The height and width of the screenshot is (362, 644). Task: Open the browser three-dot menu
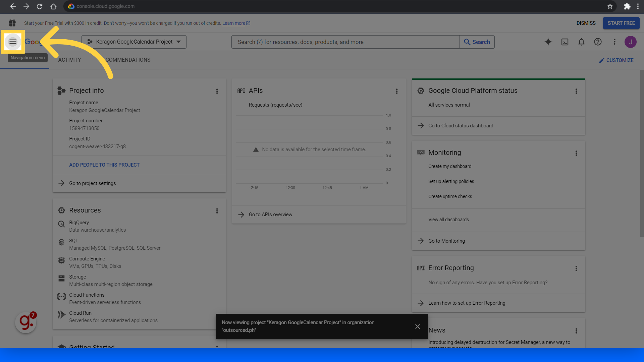coord(638,6)
